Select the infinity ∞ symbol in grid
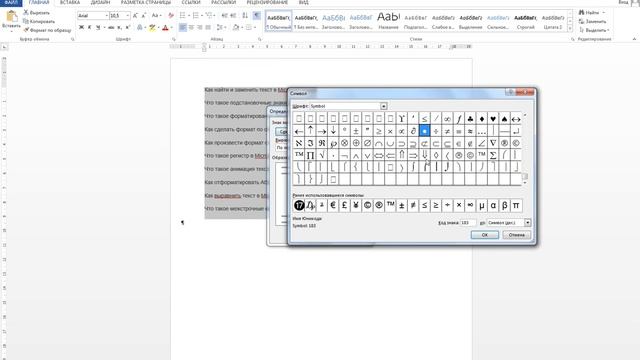Image resolution: width=640 pixels, height=360 pixels. (447, 119)
